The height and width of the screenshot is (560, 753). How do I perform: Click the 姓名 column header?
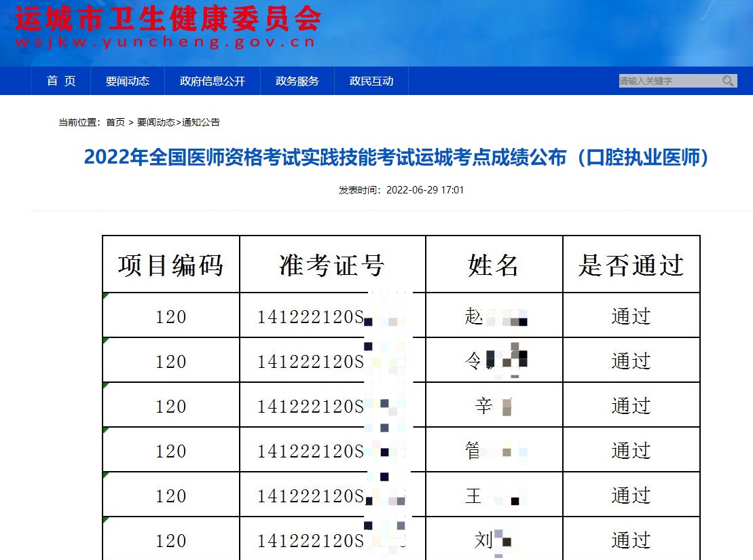(494, 265)
